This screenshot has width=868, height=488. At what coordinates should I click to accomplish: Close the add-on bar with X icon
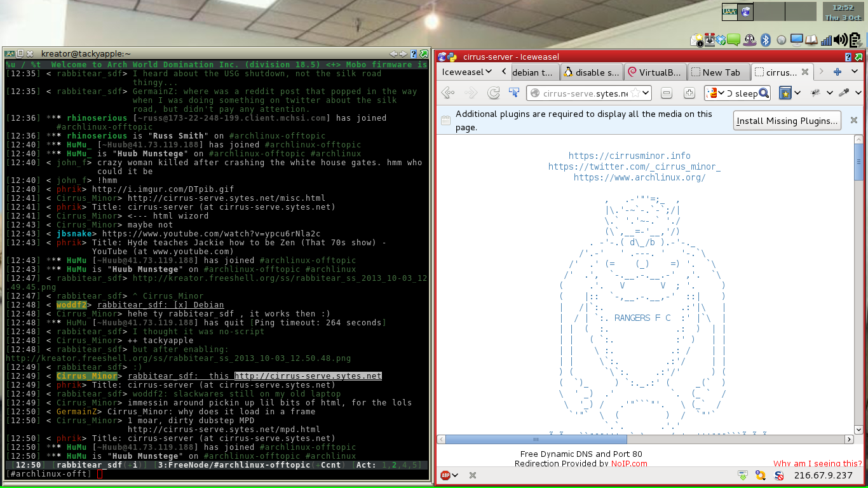(x=473, y=475)
